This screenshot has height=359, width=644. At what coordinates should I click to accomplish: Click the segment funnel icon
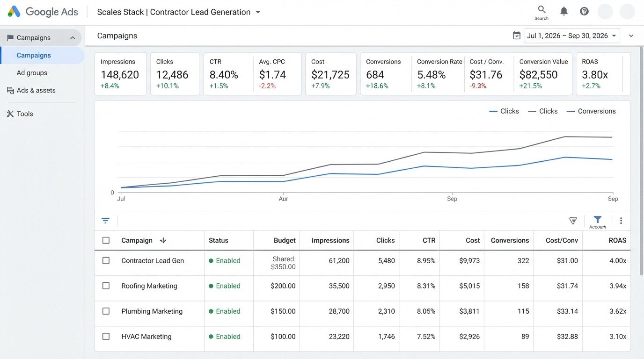click(x=572, y=221)
